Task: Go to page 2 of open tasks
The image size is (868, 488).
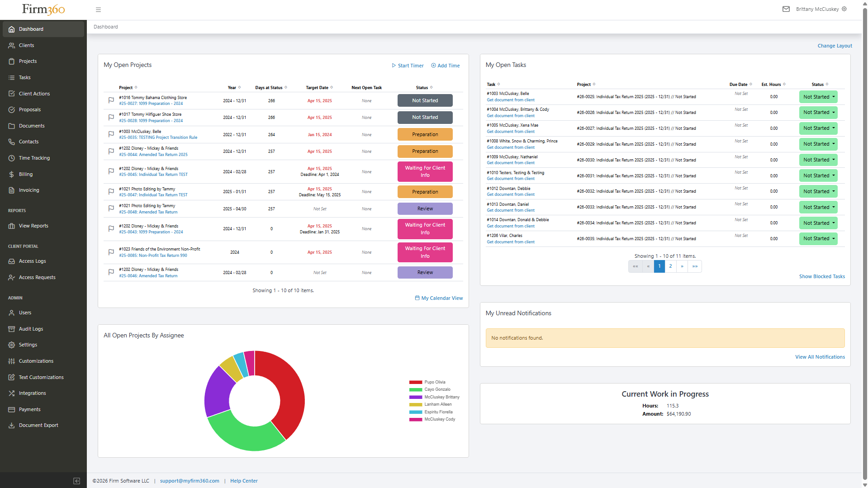Action: 670,266
